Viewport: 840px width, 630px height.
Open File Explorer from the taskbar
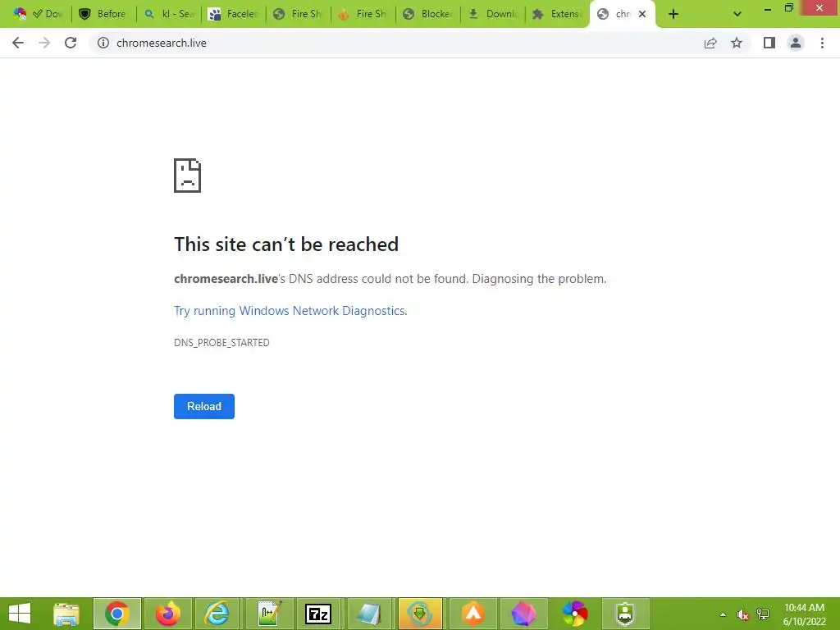pos(66,614)
